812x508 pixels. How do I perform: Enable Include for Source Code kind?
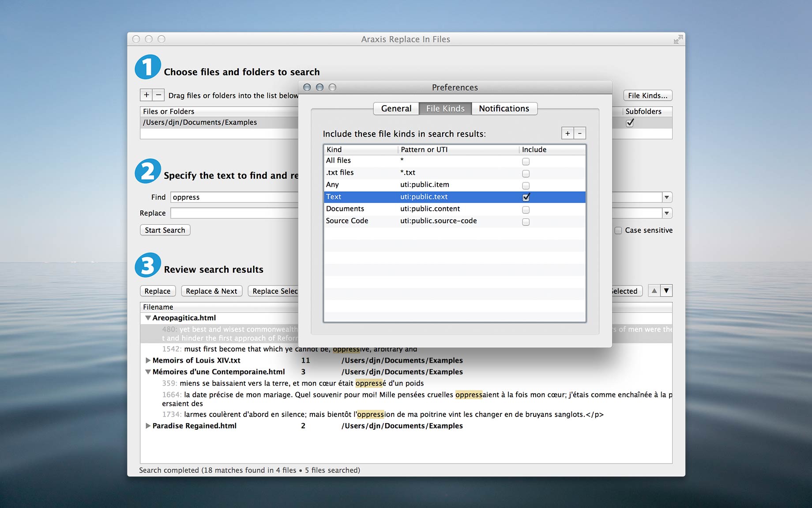point(526,222)
